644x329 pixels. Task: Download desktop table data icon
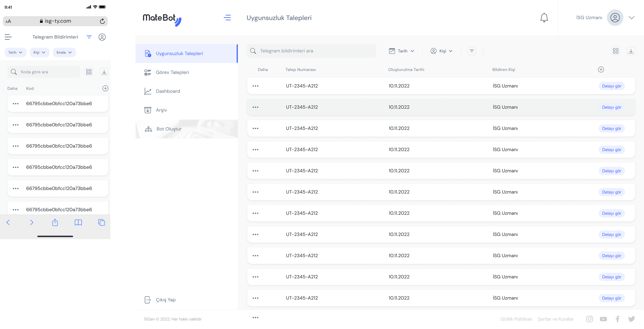631,51
